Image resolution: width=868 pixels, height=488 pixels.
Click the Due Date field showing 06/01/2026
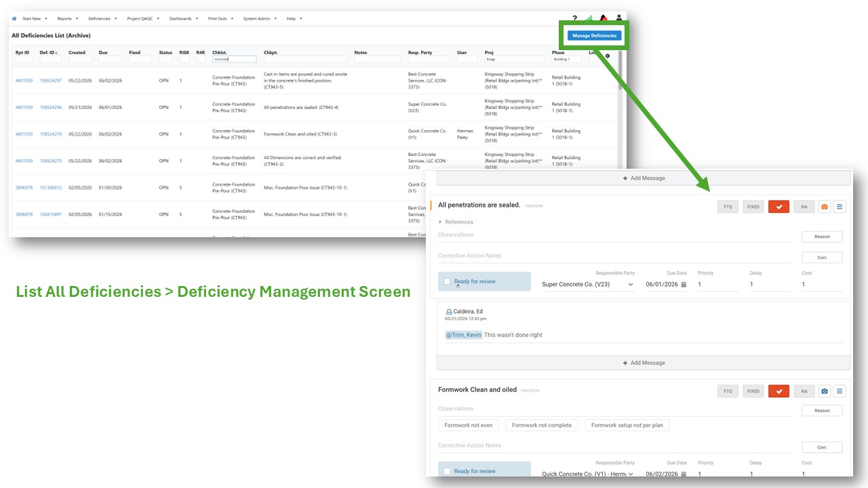666,285
